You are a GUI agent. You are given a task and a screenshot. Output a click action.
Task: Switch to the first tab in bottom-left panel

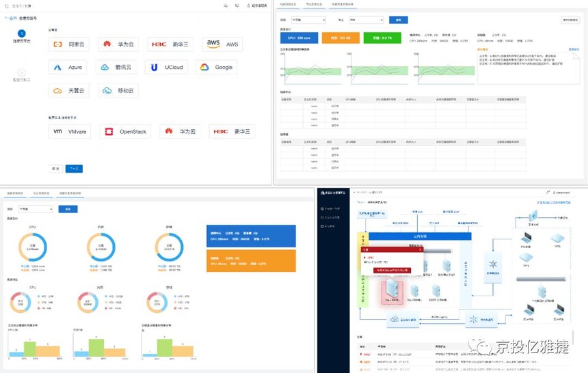15,193
